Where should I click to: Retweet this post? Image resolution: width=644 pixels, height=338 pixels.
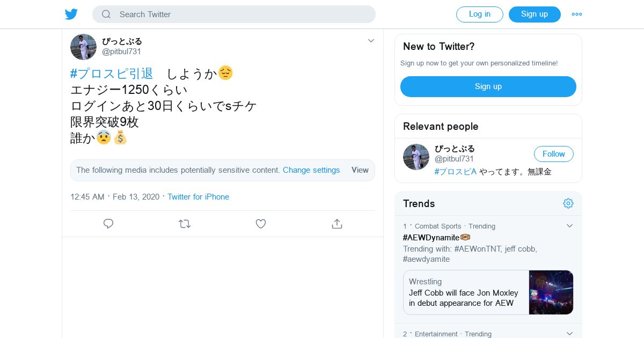(185, 224)
